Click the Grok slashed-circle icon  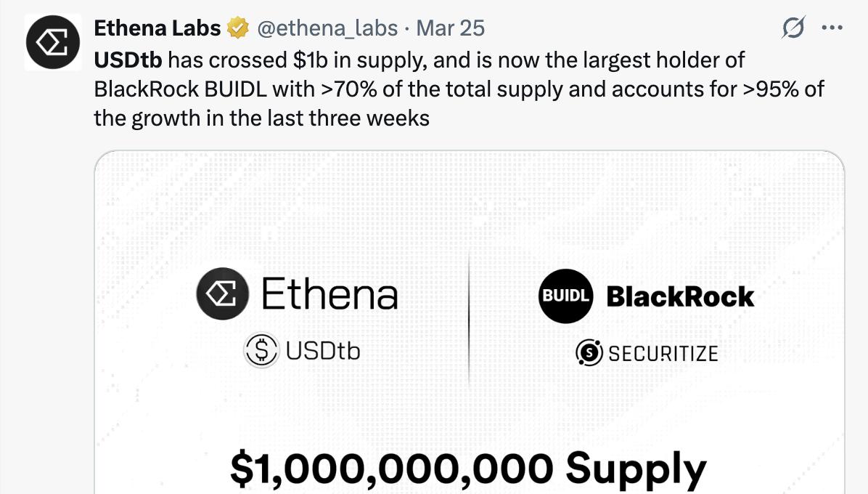tap(793, 28)
